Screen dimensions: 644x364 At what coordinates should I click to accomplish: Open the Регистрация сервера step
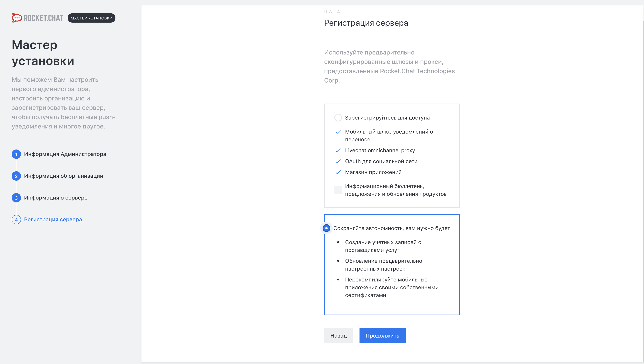pyautogui.click(x=53, y=220)
